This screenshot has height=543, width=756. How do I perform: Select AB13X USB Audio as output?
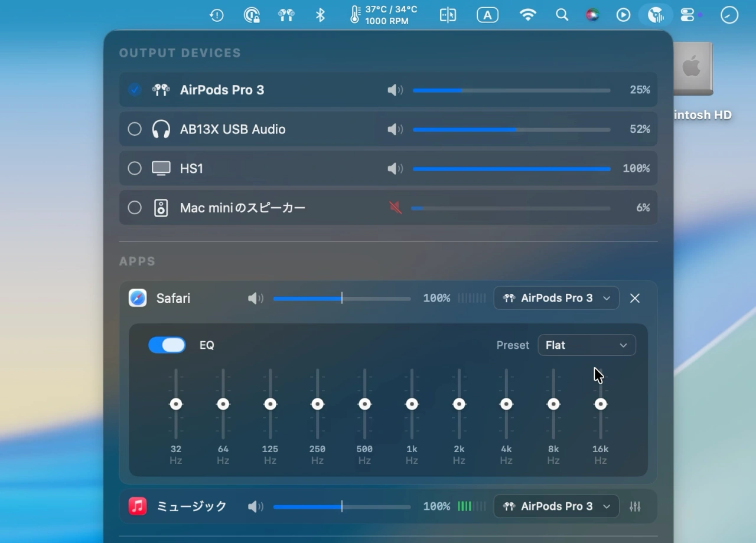[135, 129]
